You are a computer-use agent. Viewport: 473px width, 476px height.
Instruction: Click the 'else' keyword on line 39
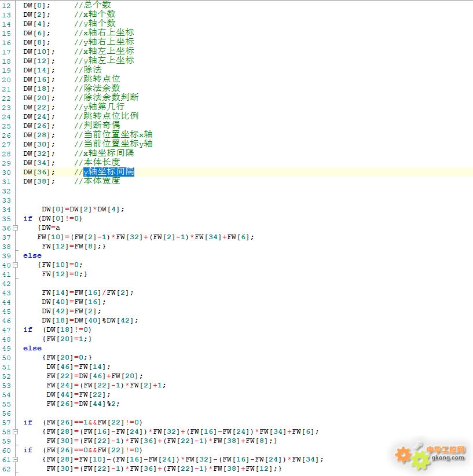click(32, 255)
